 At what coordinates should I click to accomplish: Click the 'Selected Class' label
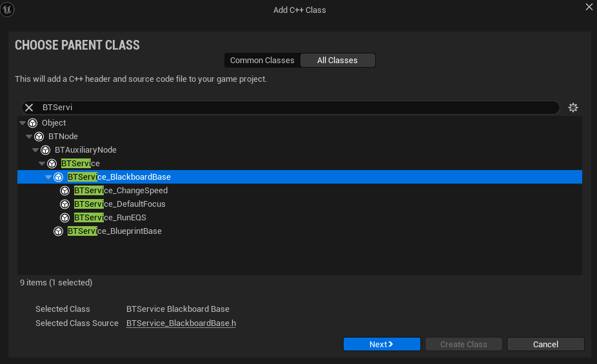pyautogui.click(x=63, y=309)
